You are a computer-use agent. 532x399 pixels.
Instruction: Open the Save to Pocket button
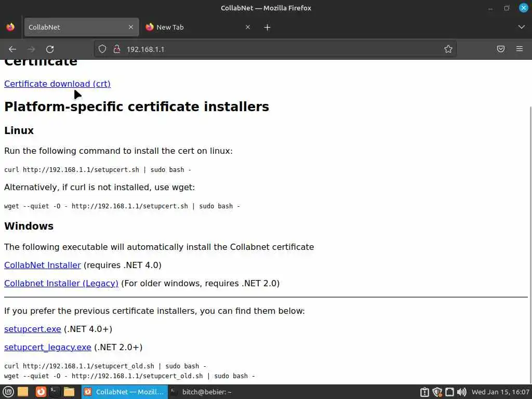point(501,49)
